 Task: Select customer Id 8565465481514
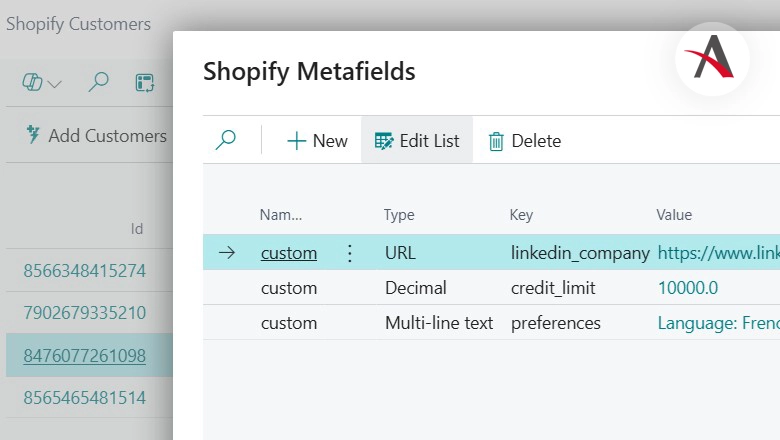[x=85, y=398]
